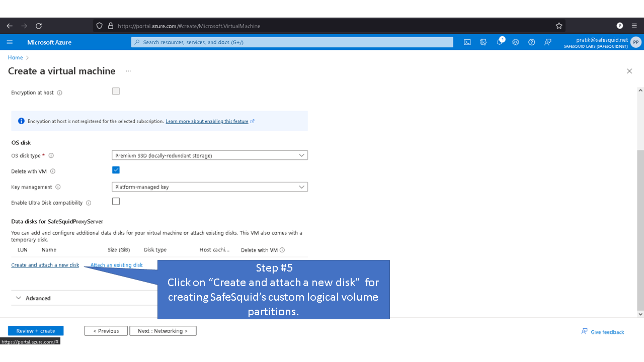This screenshot has height=362, width=644.
Task: Open the browser hamburger menu
Action: point(634,26)
